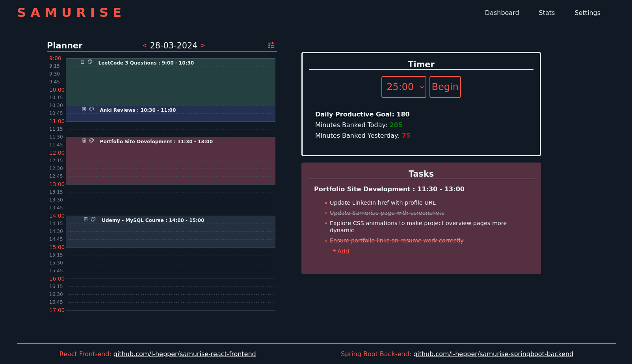
Task: Open the Settings page
Action: point(587,13)
